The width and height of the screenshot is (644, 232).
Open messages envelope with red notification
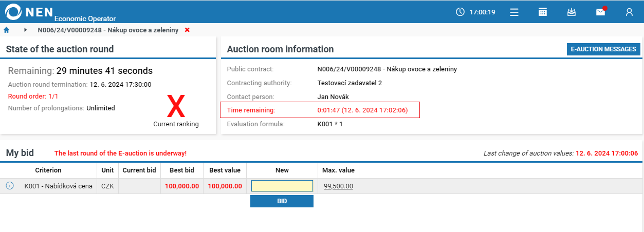(601, 11)
